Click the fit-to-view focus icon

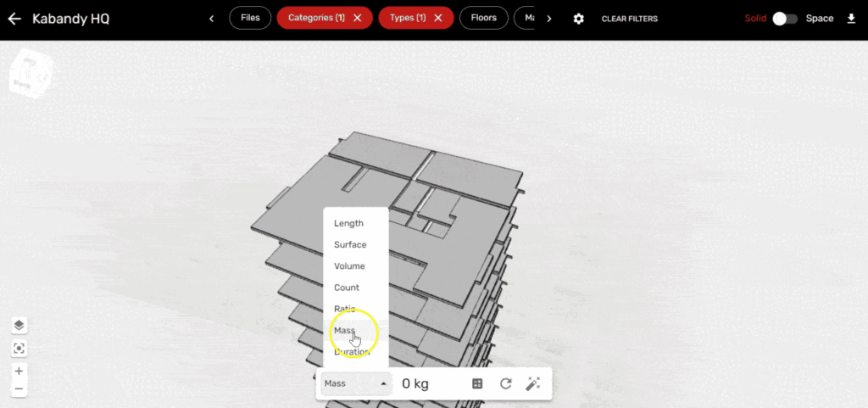pos(19,349)
